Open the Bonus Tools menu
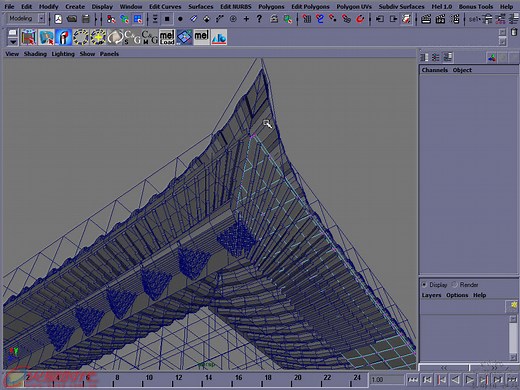Screen dimensions: 520x390 point(476,6)
